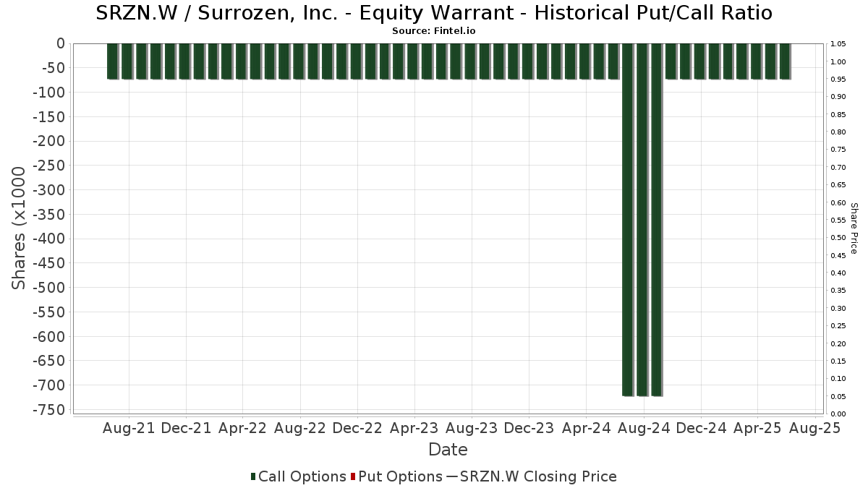Image resolution: width=868 pixels, height=488 pixels.
Task: Click the green Call Options legend swatch
Action: pos(253,476)
